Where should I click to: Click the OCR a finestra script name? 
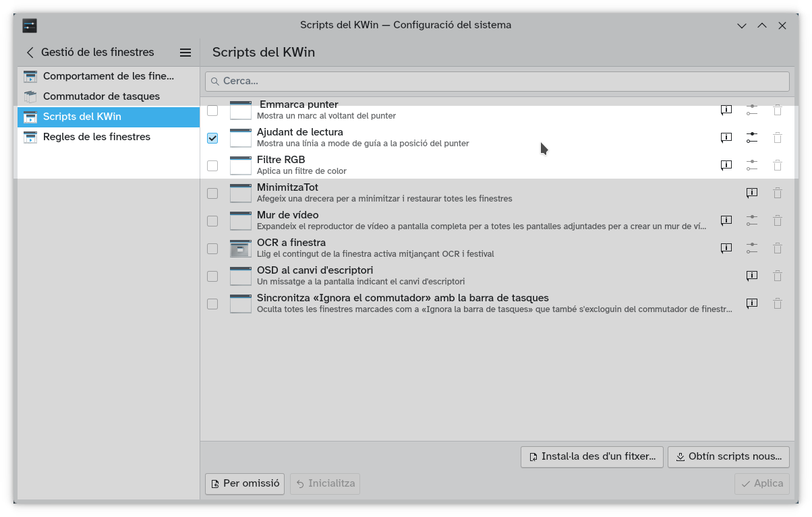pyautogui.click(x=291, y=243)
